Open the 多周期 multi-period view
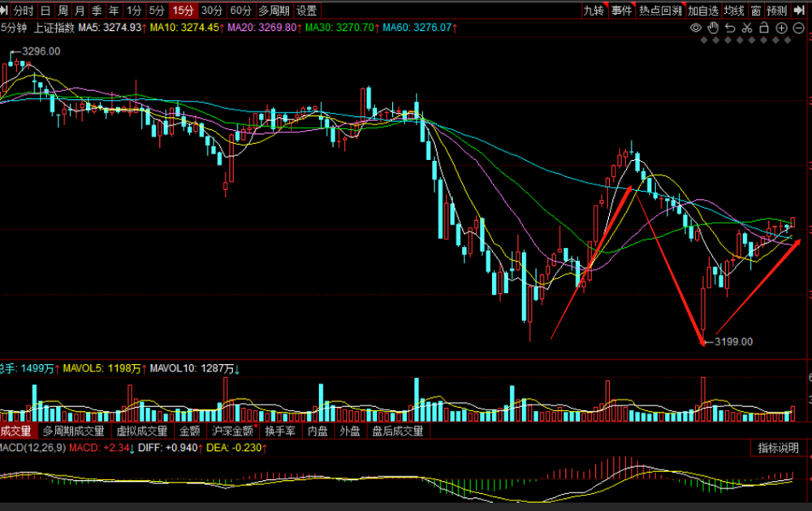This screenshot has width=812, height=511. click(x=274, y=11)
